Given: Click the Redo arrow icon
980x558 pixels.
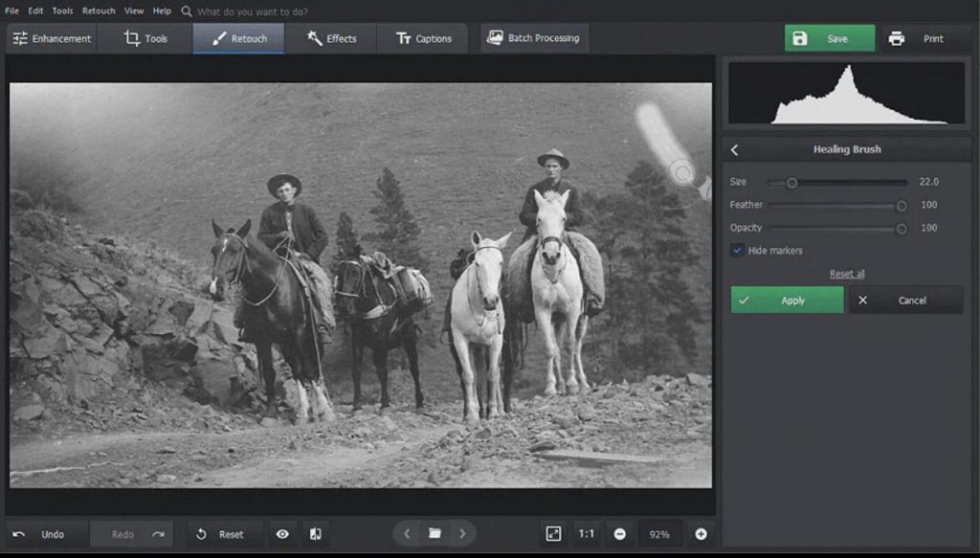Looking at the screenshot, I should (x=158, y=534).
